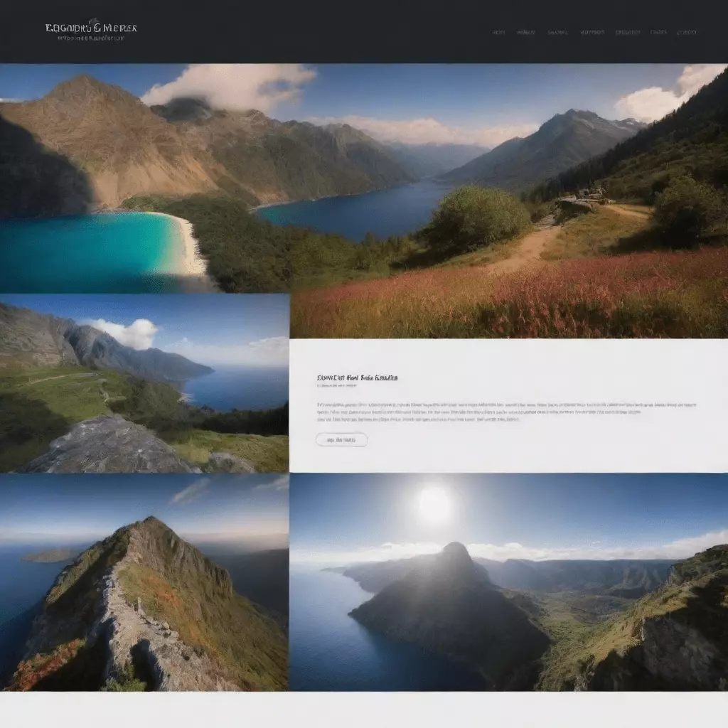Select the third header navigation item
The image size is (728, 728).
click(x=557, y=32)
